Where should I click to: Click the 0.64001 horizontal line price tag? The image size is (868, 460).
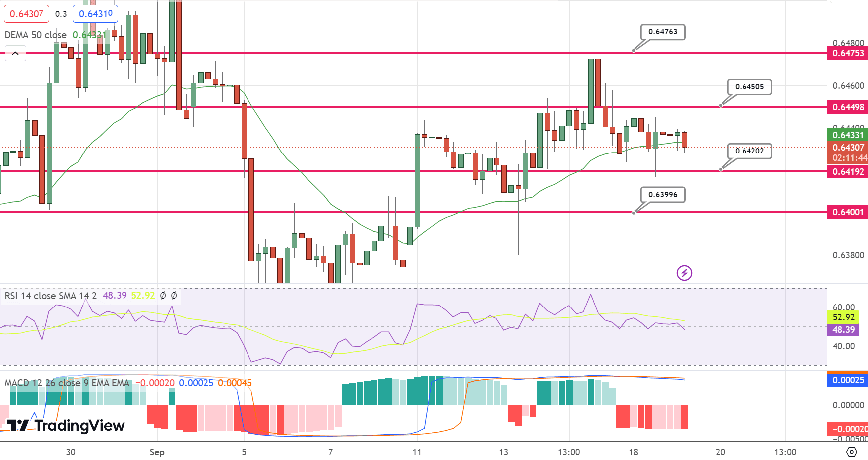[x=848, y=212]
